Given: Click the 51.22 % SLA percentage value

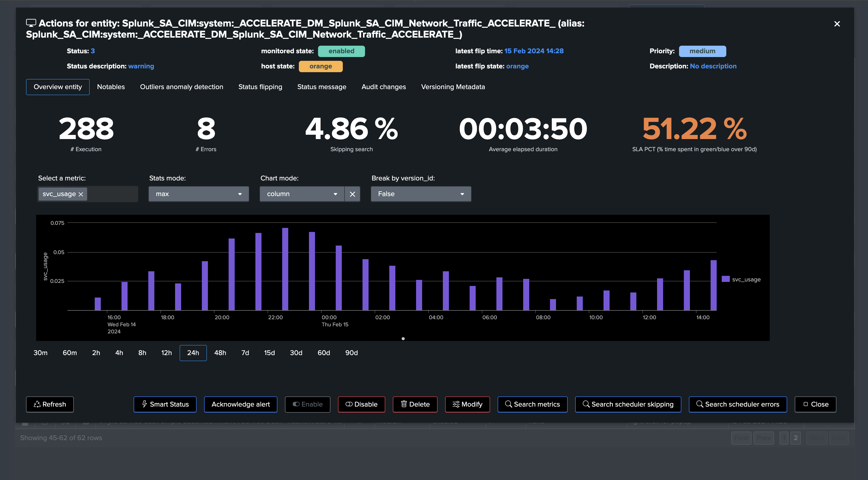Looking at the screenshot, I should click(694, 129).
